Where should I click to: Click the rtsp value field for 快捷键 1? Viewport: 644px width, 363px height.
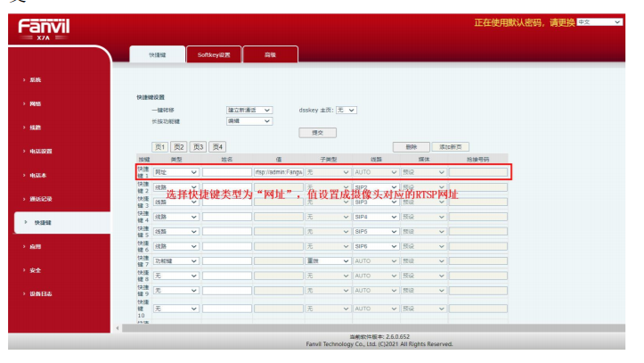tap(279, 173)
